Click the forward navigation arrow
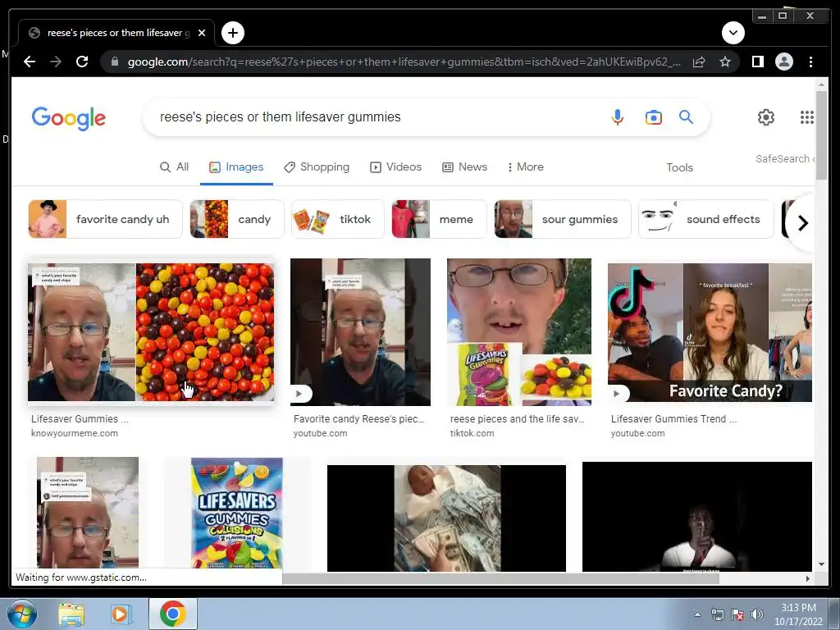Screen dimensions: 840x630 (x=56, y=62)
